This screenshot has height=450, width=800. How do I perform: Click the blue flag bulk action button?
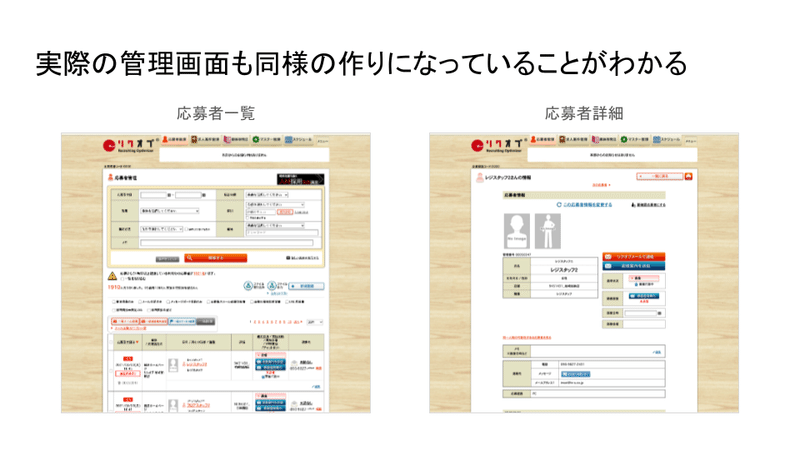point(182,321)
